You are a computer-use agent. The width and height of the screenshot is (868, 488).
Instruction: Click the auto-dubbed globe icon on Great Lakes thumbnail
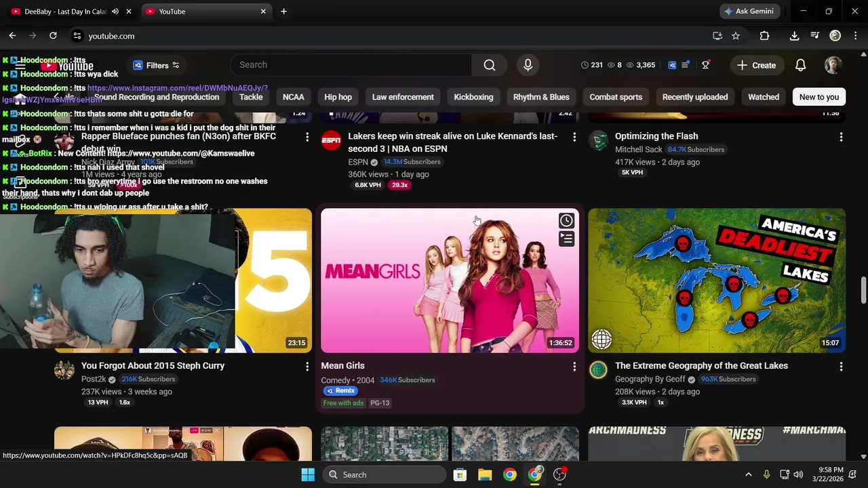[x=601, y=339]
